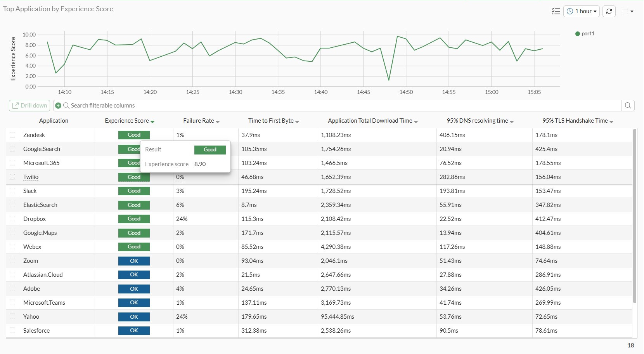Image resolution: width=644 pixels, height=354 pixels.
Task: Click the magnifying glass search icon
Action: (x=628, y=105)
